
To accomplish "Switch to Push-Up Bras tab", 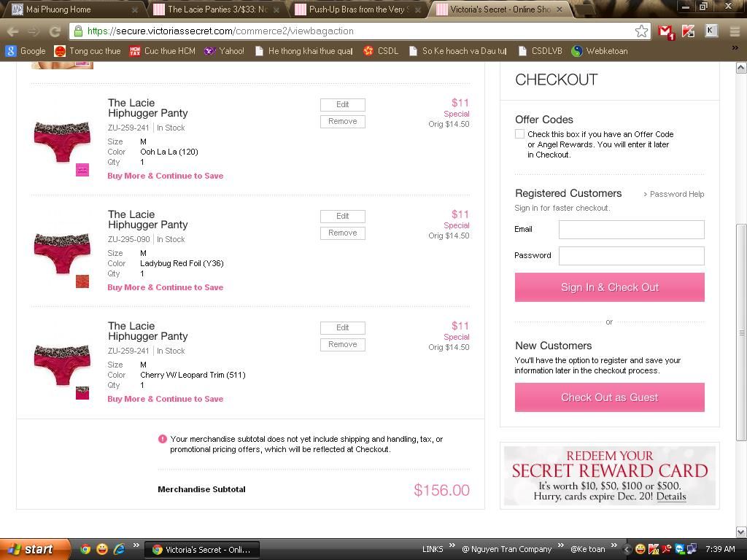I will coord(357,9).
